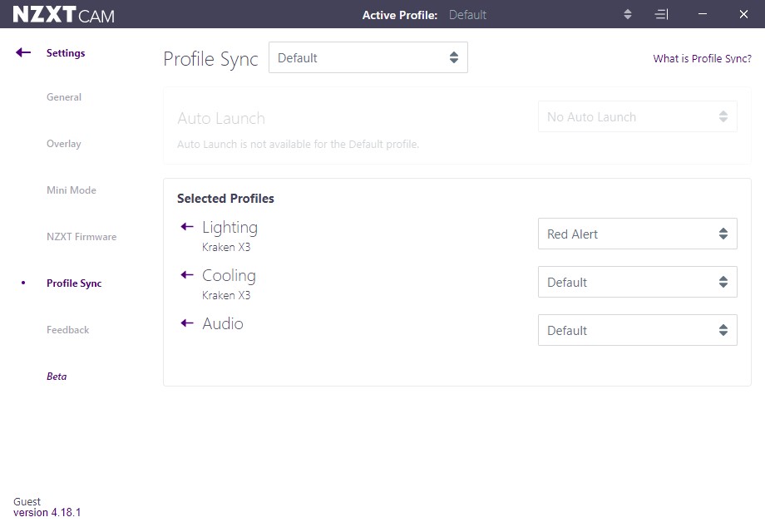This screenshot has width=765, height=532.
Task: Click the Lighting profile label
Action: pos(229,227)
